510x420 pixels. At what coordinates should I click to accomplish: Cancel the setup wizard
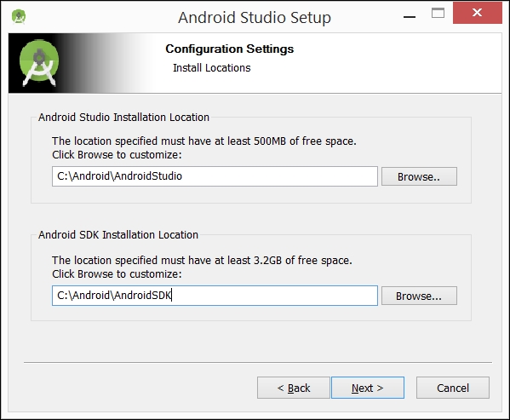click(x=453, y=388)
